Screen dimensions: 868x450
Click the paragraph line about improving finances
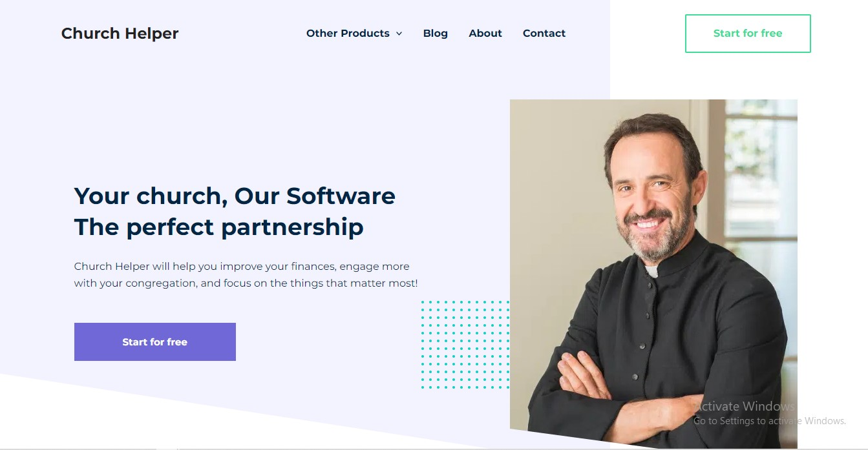point(242,266)
